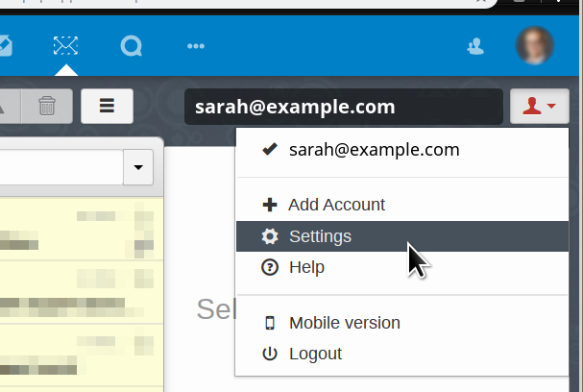Expand the combo box arrow above message list
The height and width of the screenshot is (392, 583).
pyautogui.click(x=139, y=168)
